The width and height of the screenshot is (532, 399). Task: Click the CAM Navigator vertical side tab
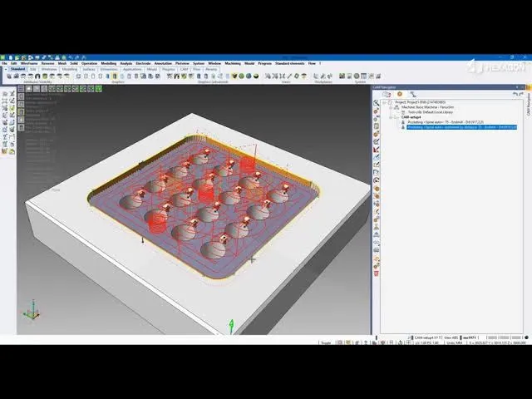click(526, 106)
